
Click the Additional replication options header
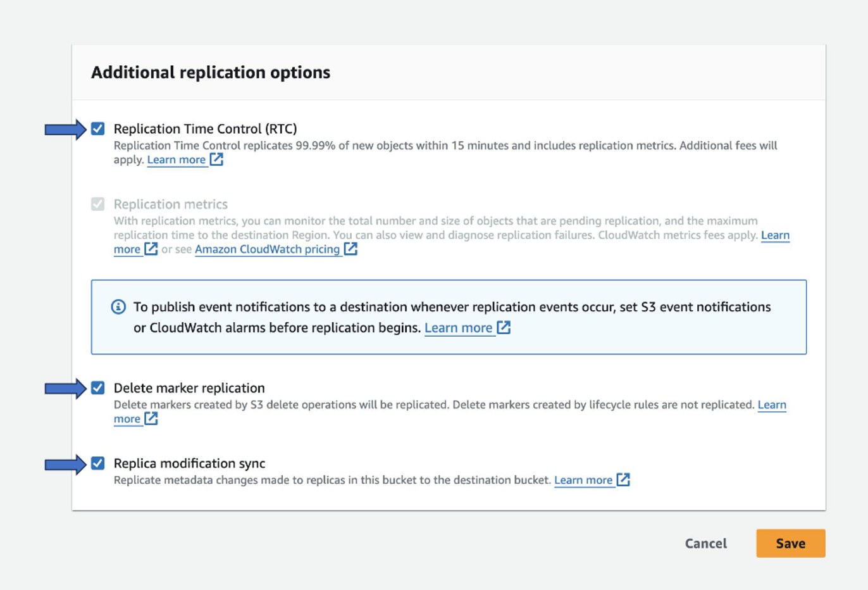[211, 72]
